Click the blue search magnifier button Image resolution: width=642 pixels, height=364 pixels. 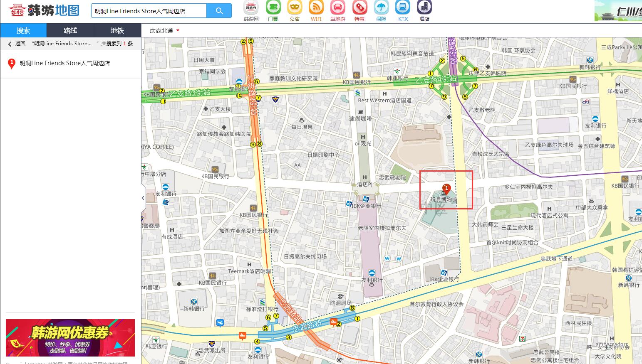click(x=219, y=11)
